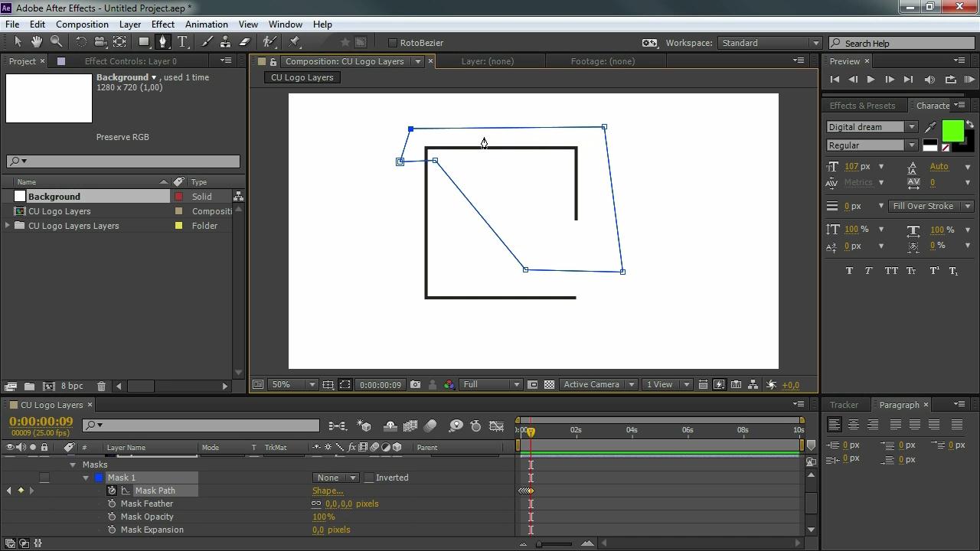Toggle the Transparency Grid icon

[549, 384]
